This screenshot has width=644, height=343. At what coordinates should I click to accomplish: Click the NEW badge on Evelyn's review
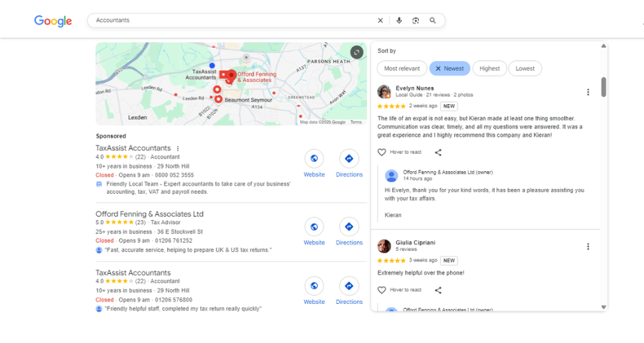[x=449, y=106]
